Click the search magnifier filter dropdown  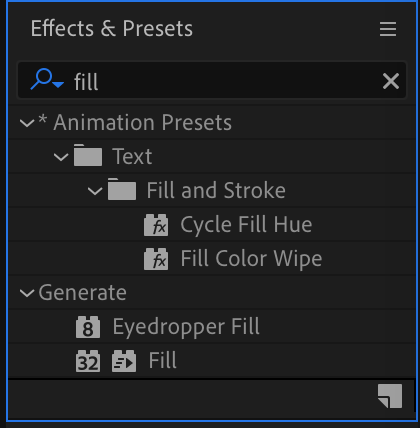(47, 80)
